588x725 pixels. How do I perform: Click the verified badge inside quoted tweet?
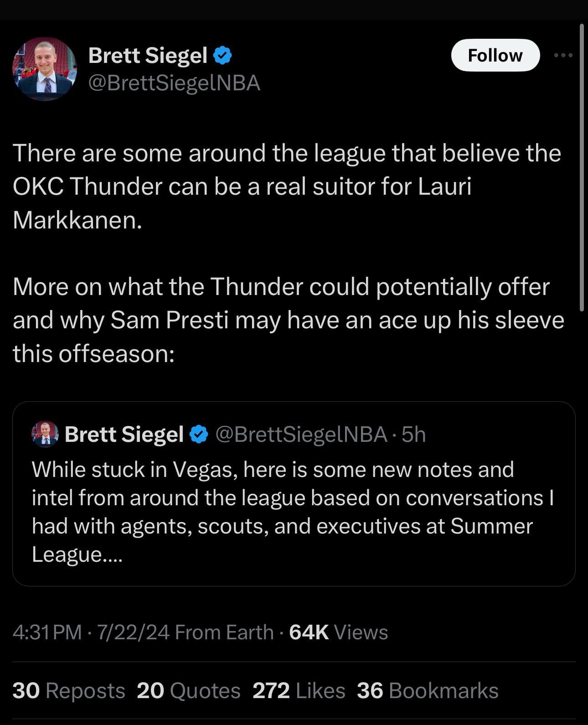tap(199, 434)
